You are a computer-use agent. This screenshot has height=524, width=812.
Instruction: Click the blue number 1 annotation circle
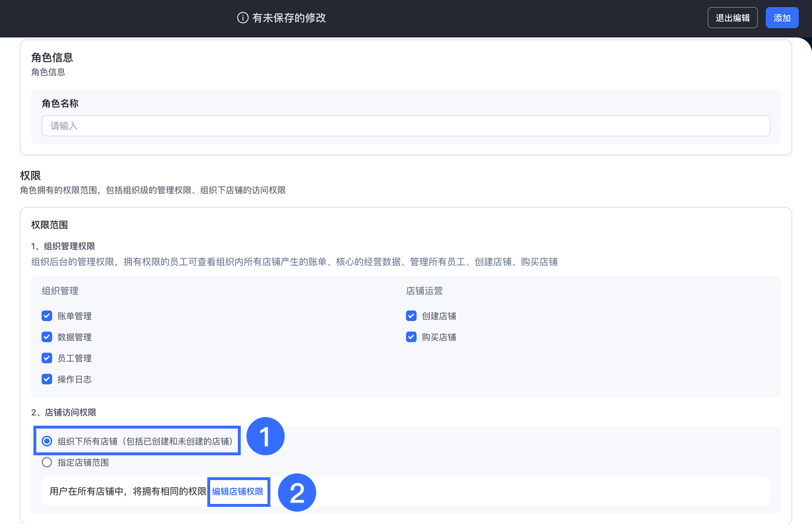(x=265, y=436)
